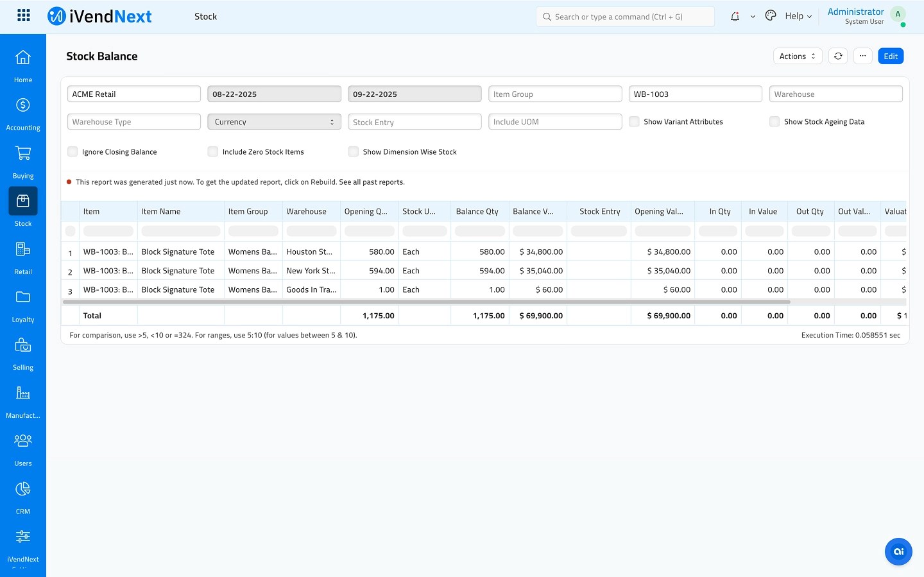
Task: Click the Administrator avatar
Action: [x=898, y=14]
